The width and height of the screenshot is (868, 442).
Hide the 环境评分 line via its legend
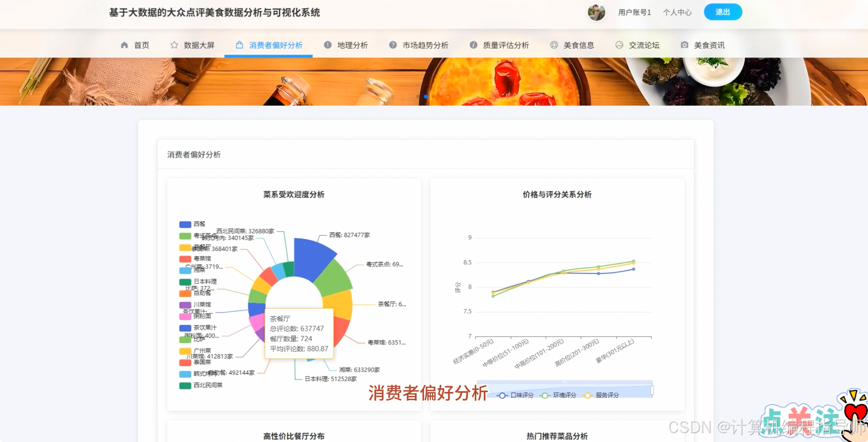click(x=559, y=395)
